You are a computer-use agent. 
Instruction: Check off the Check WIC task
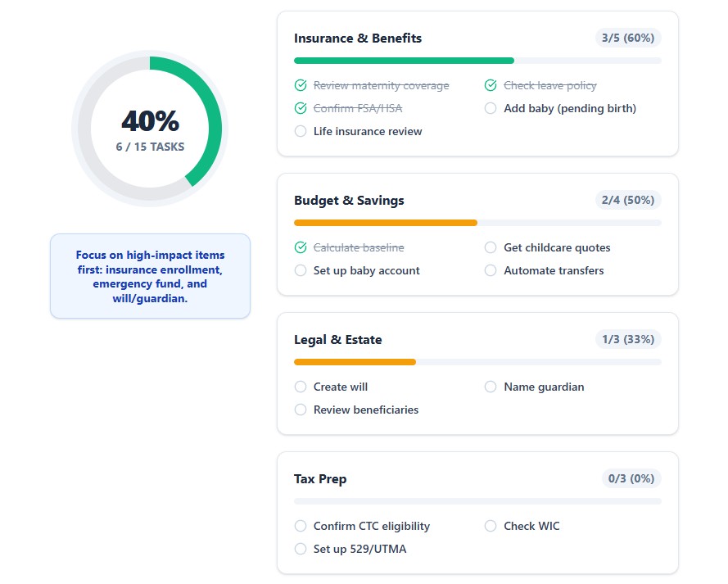491,526
